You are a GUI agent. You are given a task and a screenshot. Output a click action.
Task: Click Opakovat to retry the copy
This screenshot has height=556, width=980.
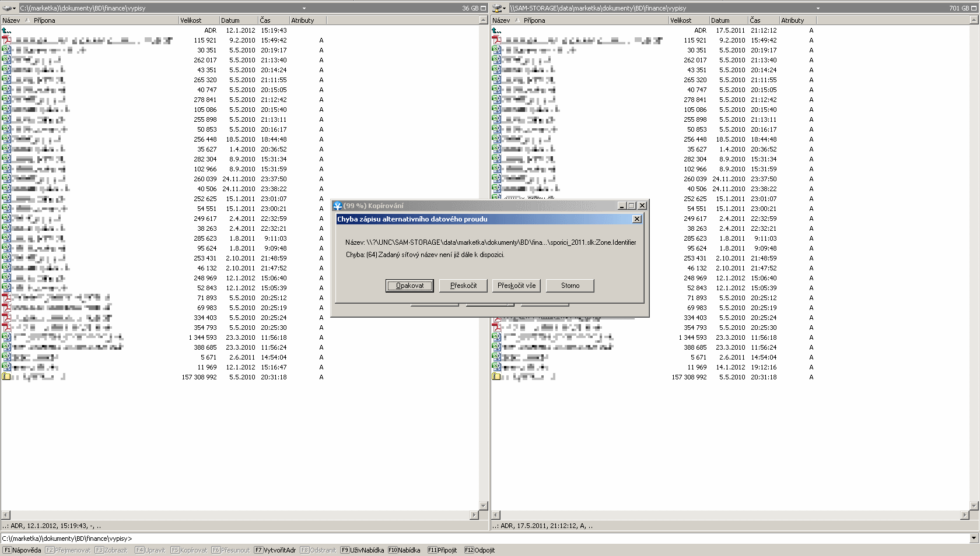click(409, 286)
